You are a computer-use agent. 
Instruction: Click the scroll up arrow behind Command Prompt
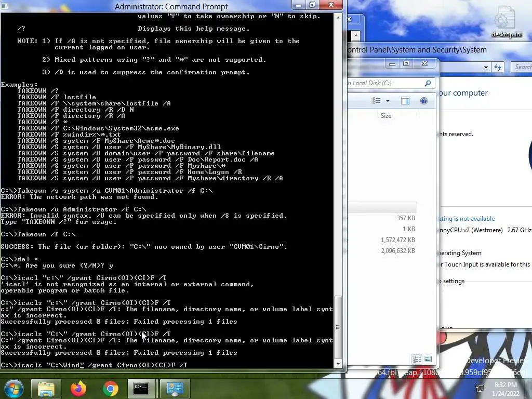pyautogui.click(x=355, y=35)
